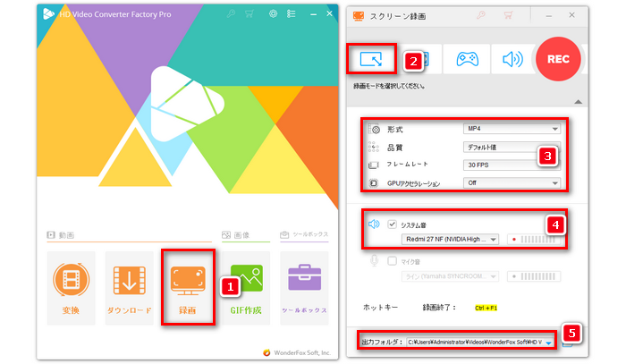Image resolution: width=626 pixels, height=364 pixels.
Task: Open the GPUアクセラレーション Off dropdown
Action: pos(512,182)
